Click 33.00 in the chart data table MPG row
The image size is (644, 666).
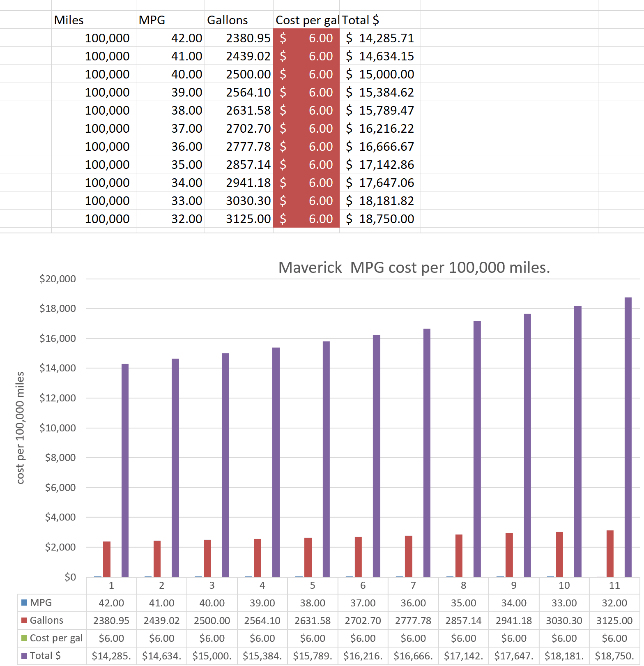(x=564, y=603)
